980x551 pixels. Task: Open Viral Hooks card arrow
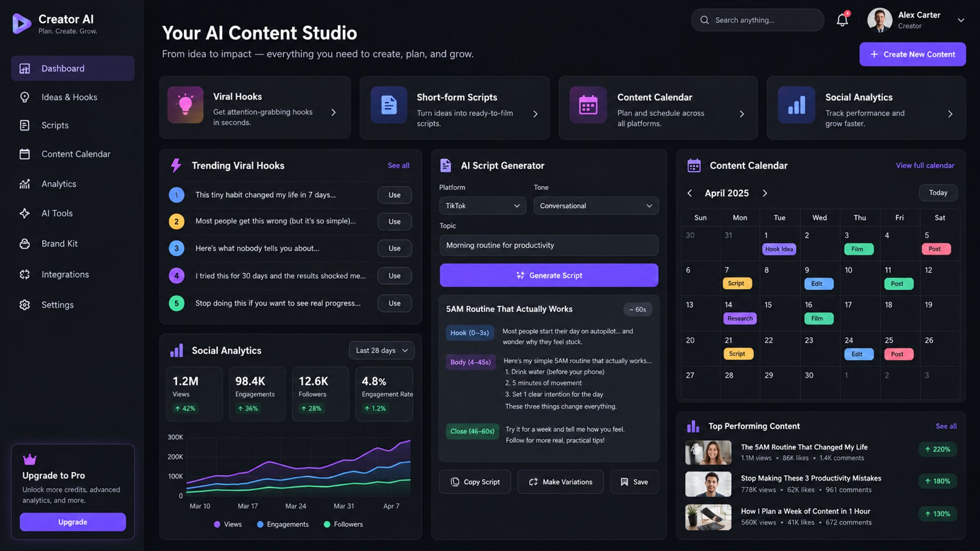tap(333, 112)
